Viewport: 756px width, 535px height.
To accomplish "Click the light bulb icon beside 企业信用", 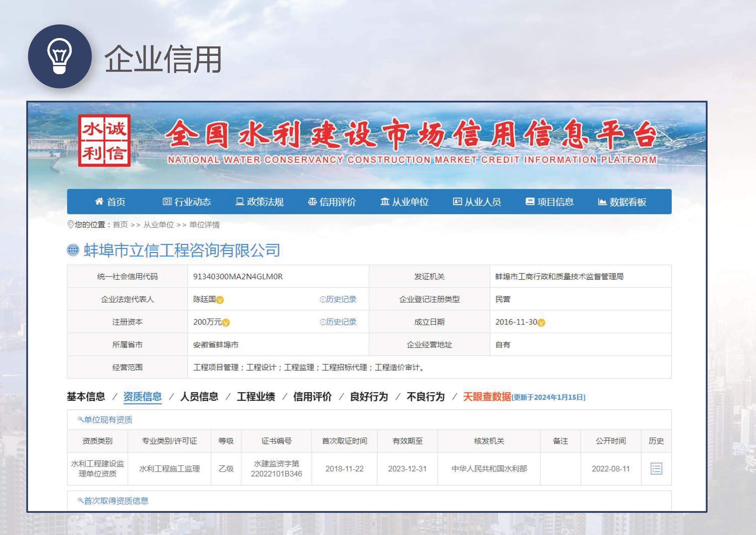I will coord(60,56).
